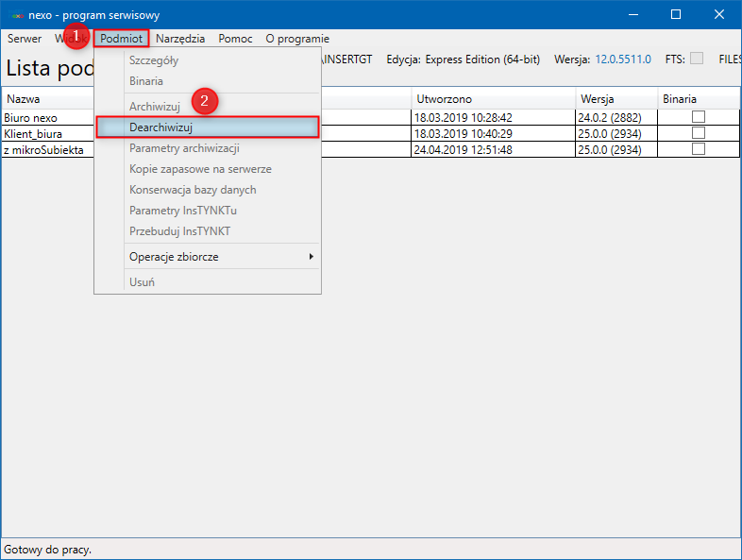The image size is (742, 560).
Task: Toggle Binaria checkbox for z mikroSubiekta row
Action: click(699, 149)
